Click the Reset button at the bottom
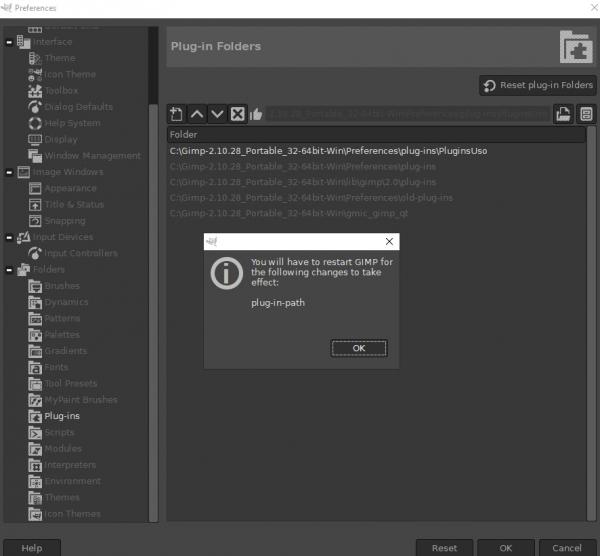Image resolution: width=600 pixels, height=556 pixels. pyautogui.click(x=444, y=548)
